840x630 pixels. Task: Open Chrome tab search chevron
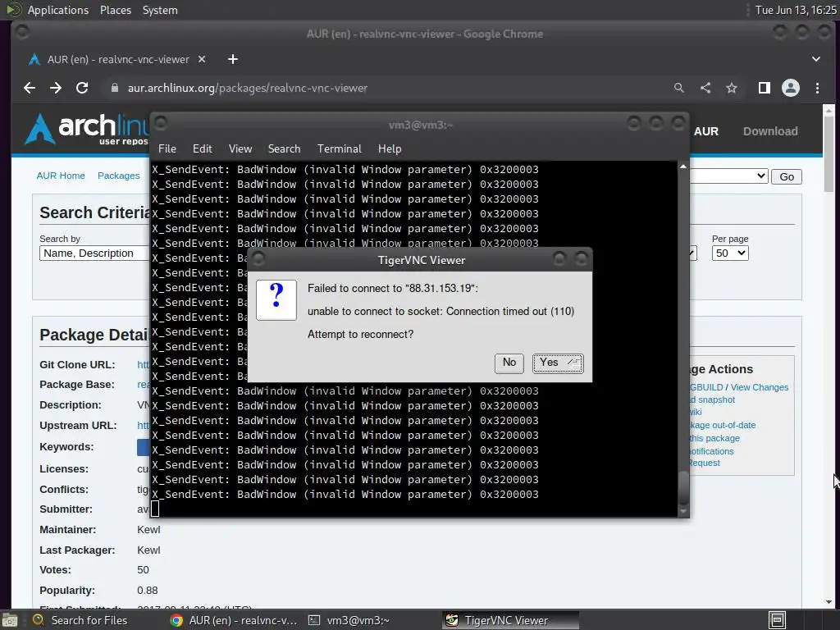pos(816,59)
